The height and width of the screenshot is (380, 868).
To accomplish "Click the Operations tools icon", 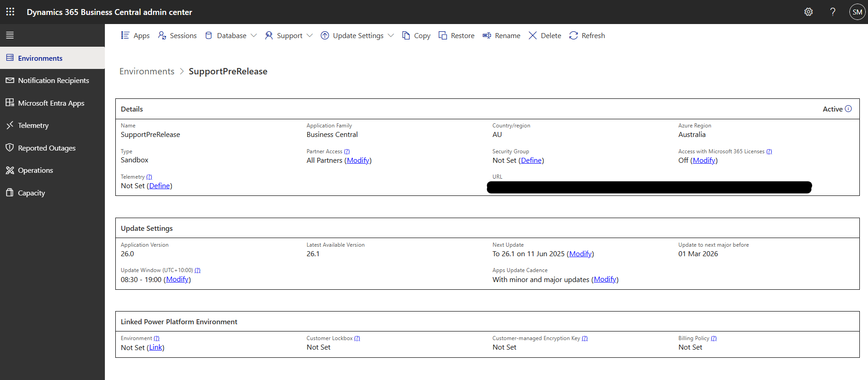I will (10, 170).
